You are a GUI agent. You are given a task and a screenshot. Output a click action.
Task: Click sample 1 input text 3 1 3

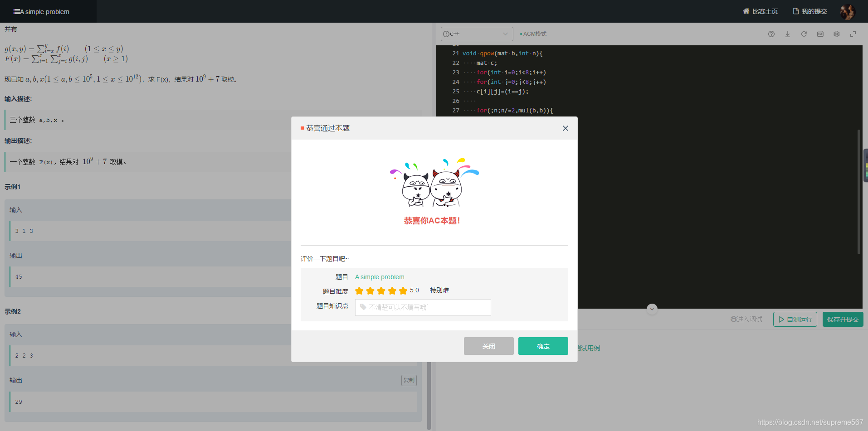point(24,231)
